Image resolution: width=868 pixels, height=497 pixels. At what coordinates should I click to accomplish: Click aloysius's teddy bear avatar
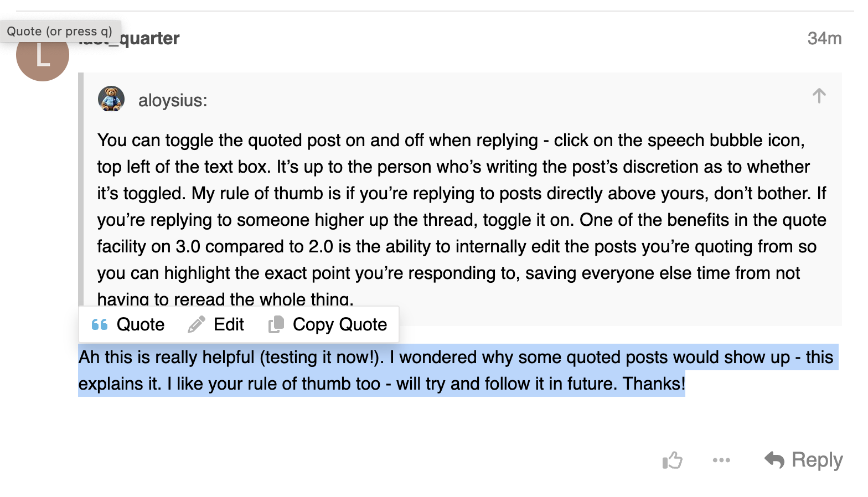pos(111,99)
